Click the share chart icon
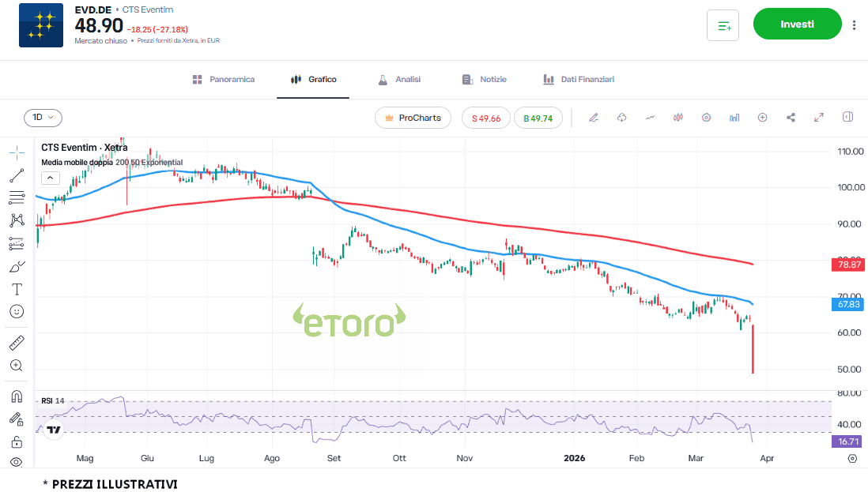The width and height of the screenshot is (868, 492). 791,118
